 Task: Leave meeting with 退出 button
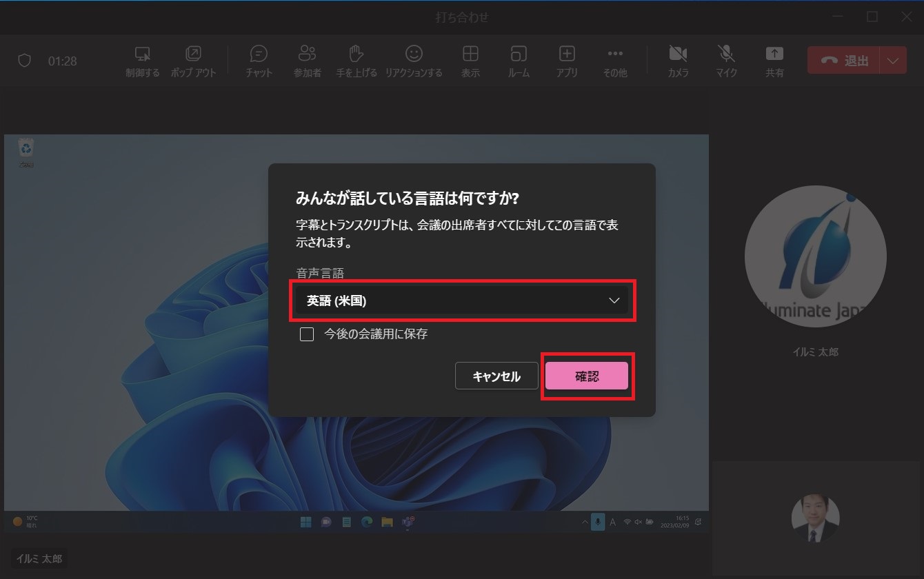point(843,61)
